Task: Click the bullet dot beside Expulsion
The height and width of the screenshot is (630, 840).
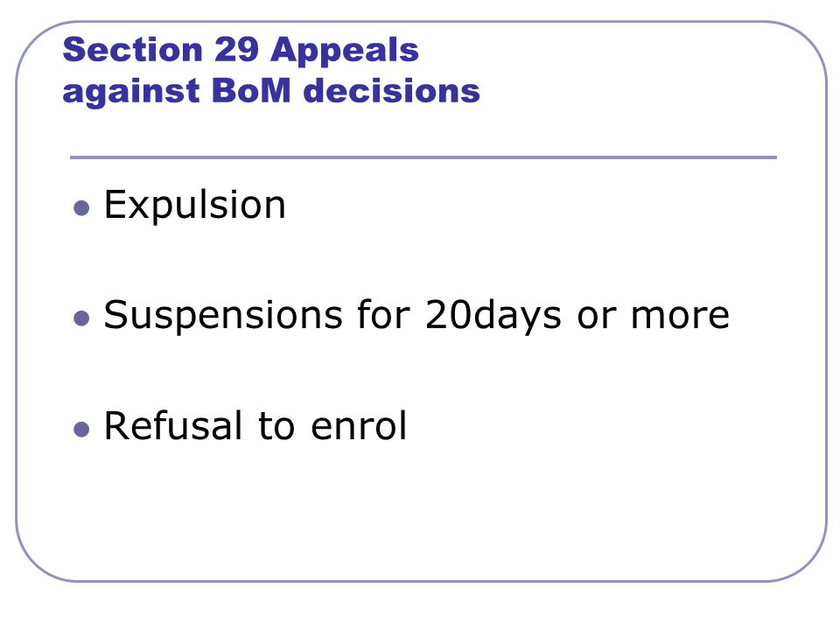Action: pyautogui.click(x=81, y=208)
